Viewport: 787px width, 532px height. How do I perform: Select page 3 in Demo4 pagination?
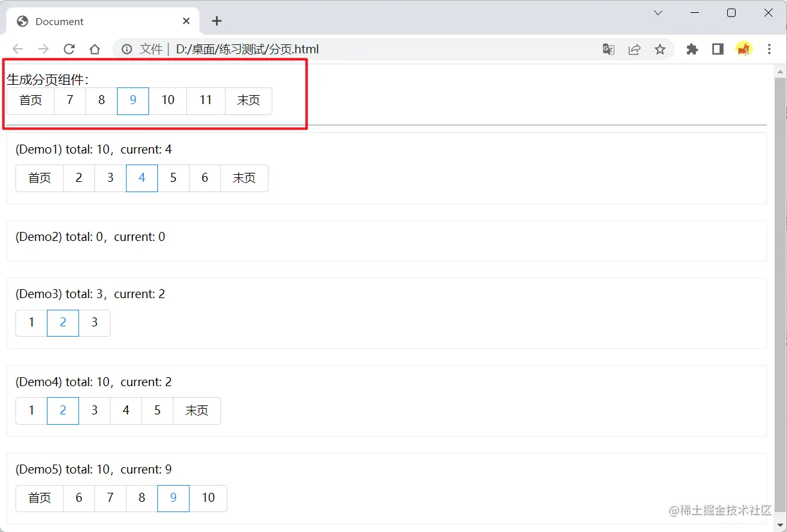pos(94,411)
